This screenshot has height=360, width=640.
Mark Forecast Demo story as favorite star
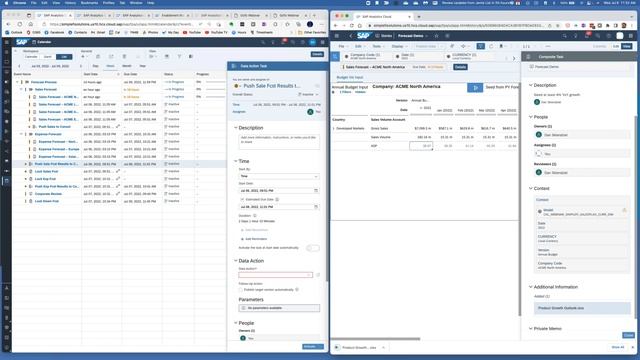[436, 36]
